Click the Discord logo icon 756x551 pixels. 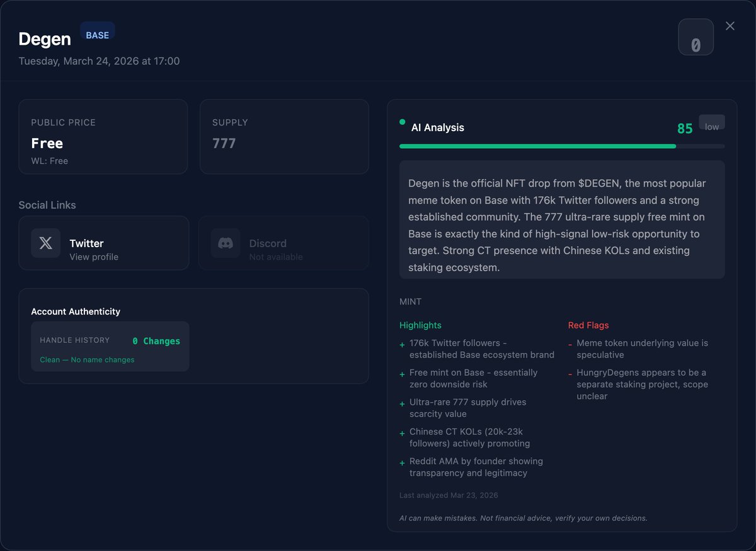point(226,243)
